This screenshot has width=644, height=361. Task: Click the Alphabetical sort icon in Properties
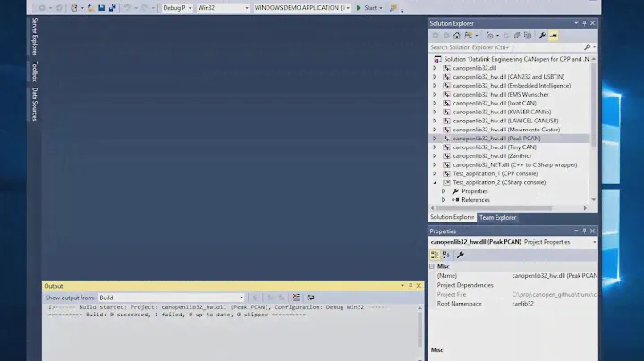tap(445, 255)
